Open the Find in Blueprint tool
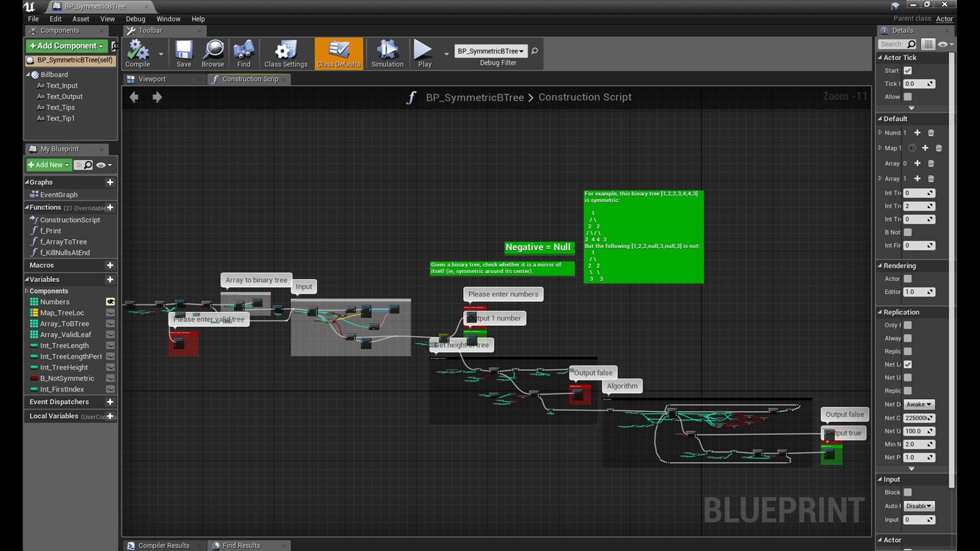980x551 pixels. [243, 53]
